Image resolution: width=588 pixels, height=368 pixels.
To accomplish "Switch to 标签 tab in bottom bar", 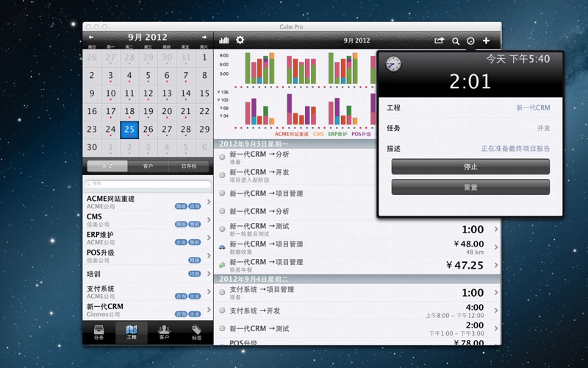I will pyautogui.click(x=196, y=333).
